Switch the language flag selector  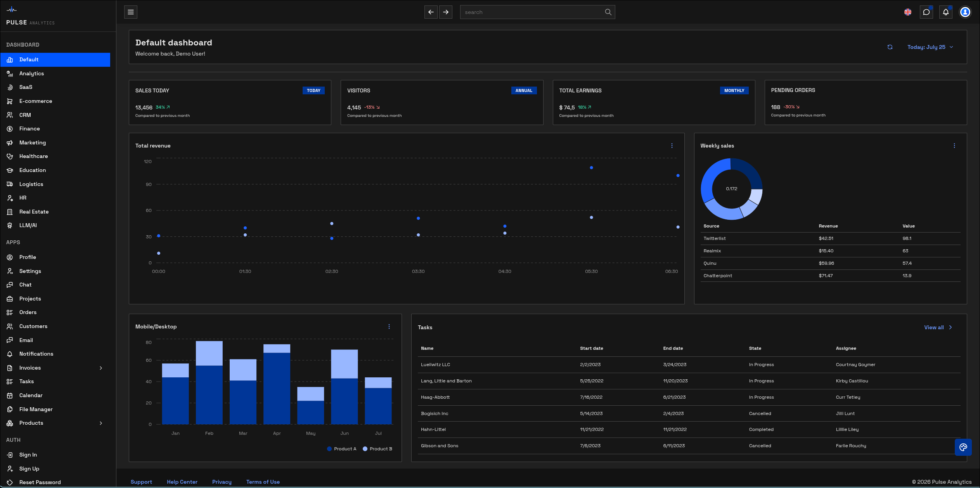pos(907,12)
